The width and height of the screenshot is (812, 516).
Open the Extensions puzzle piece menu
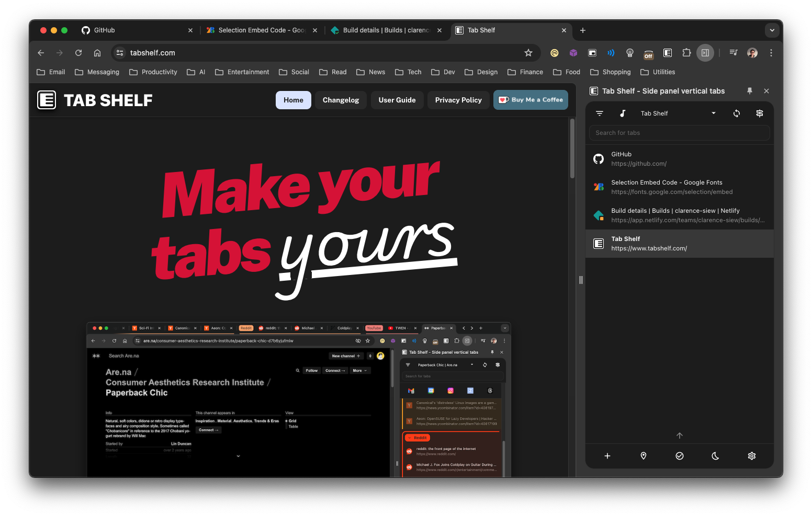pyautogui.click(x=686, y=53)
